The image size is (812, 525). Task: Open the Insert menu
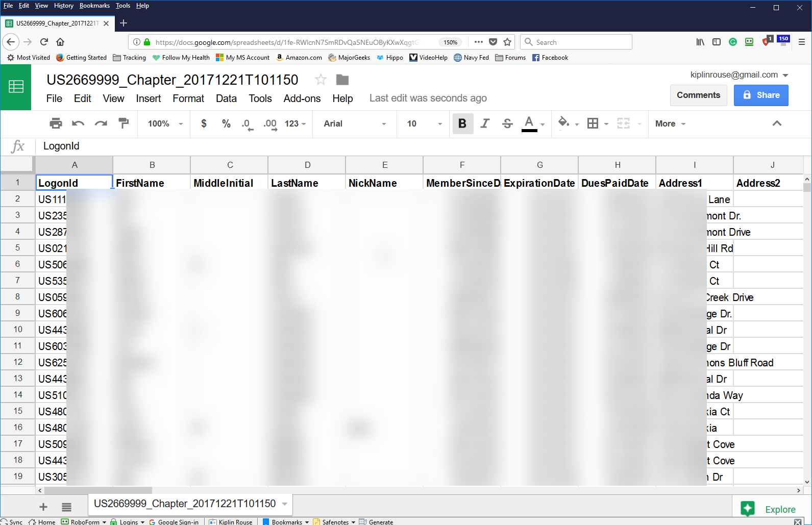(x=148, y=98)
